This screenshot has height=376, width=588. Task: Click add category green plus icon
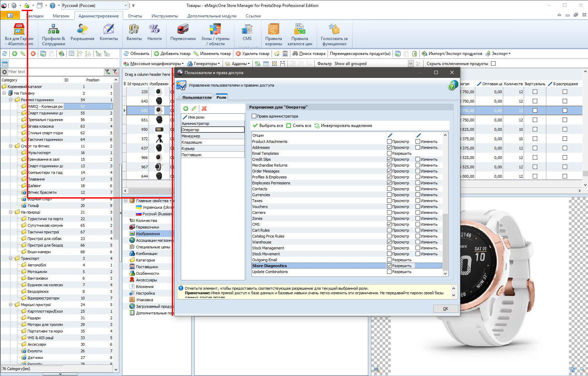pos(15,54)
